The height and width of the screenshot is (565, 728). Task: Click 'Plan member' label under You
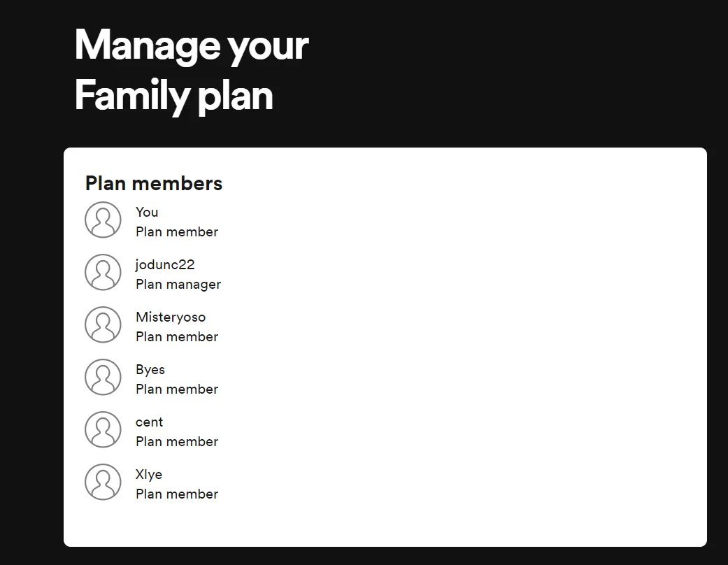(177, 231)
